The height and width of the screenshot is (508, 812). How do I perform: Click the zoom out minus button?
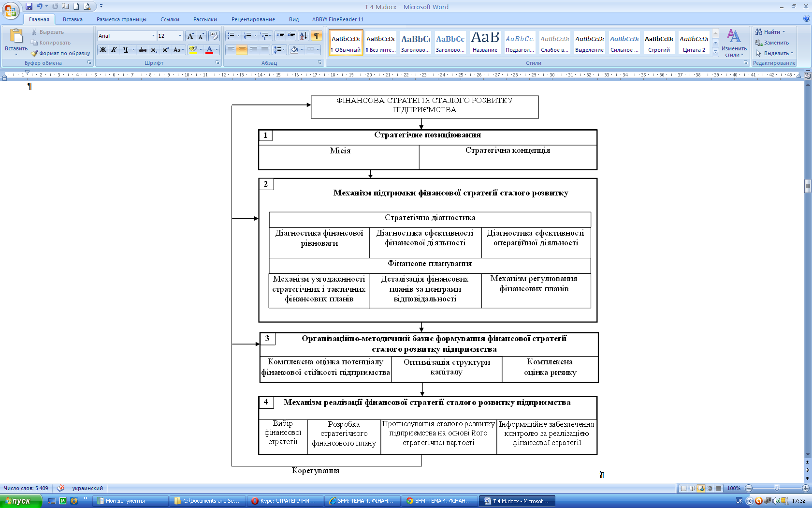tap(749, 488)
